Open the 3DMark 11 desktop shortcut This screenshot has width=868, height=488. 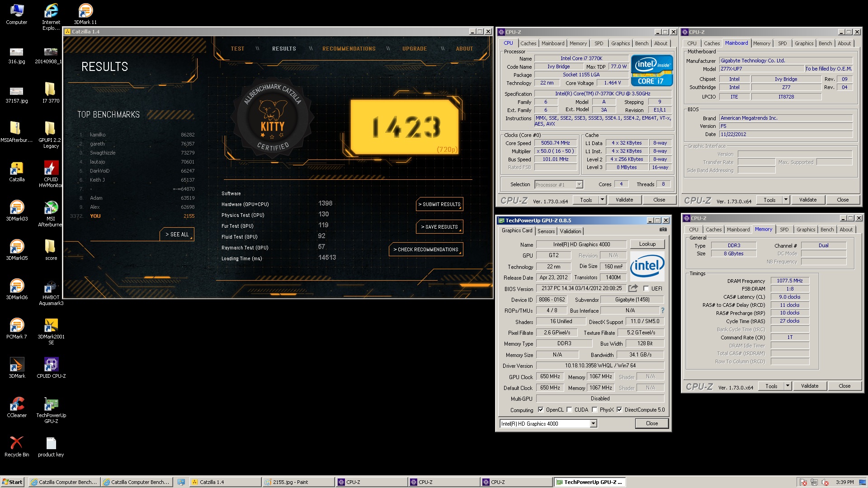pyautogui.click(x=85, y=14)
